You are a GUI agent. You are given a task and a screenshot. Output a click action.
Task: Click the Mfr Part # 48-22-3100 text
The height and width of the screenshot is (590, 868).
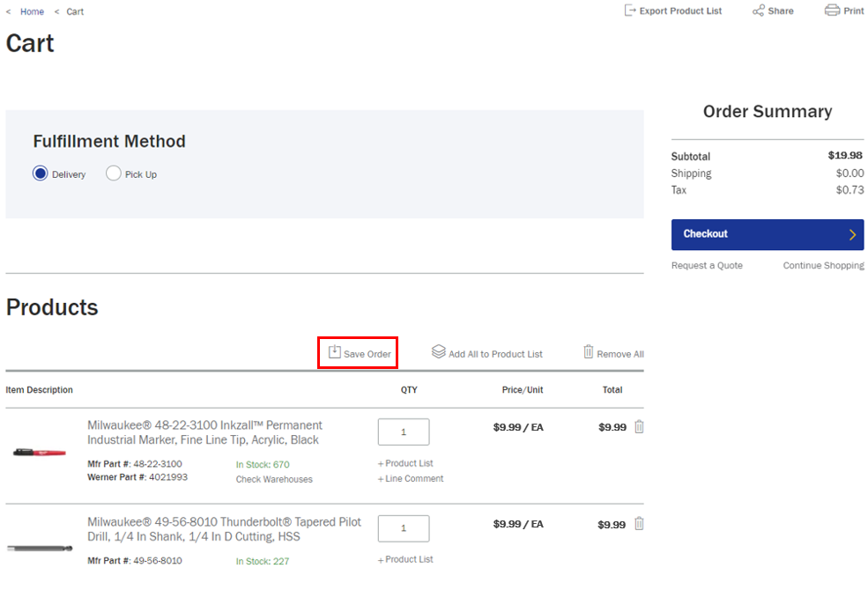click(x=135, y=464)
